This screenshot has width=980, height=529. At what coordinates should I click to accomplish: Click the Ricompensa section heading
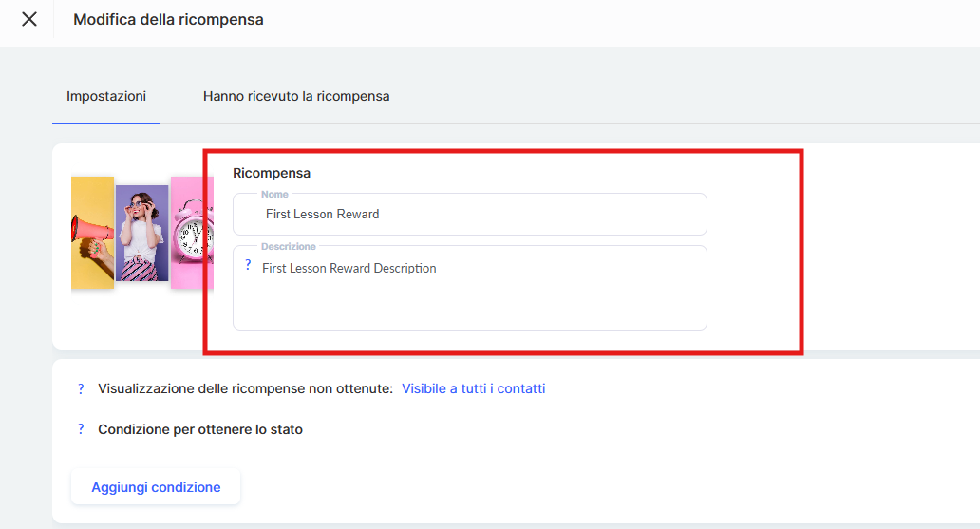click(x=272, y=173)
